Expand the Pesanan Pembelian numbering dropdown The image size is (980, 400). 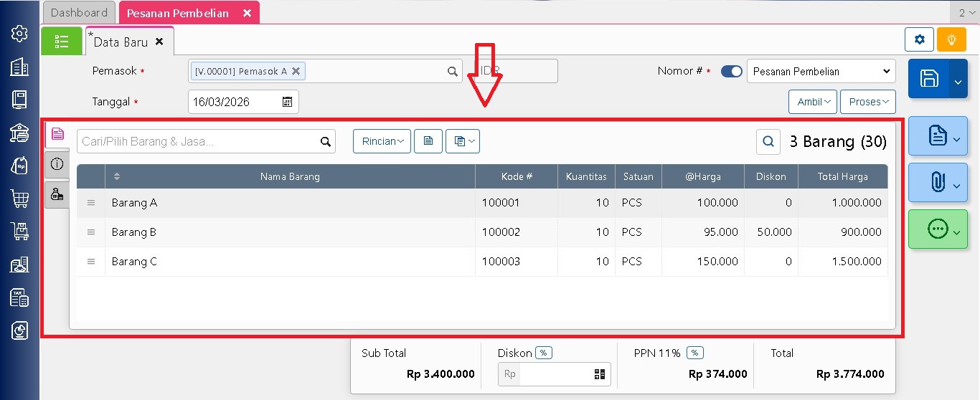(x=821, y=72)
